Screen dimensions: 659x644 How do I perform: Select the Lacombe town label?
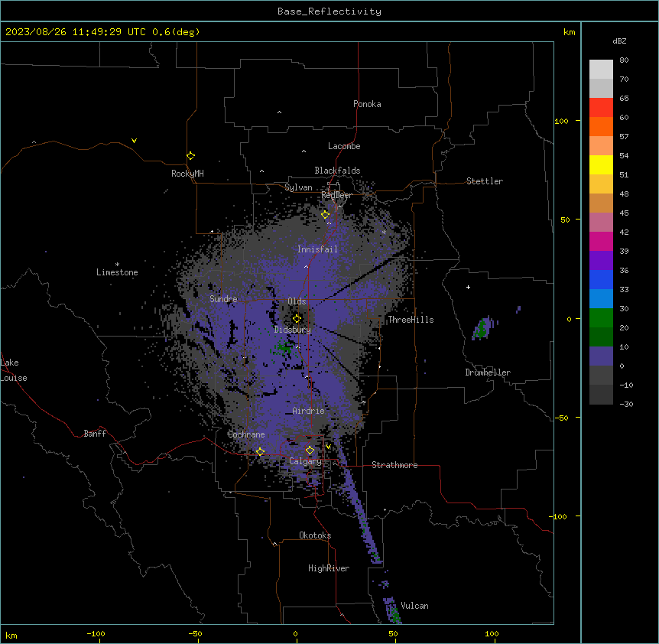tap(344, 146)
